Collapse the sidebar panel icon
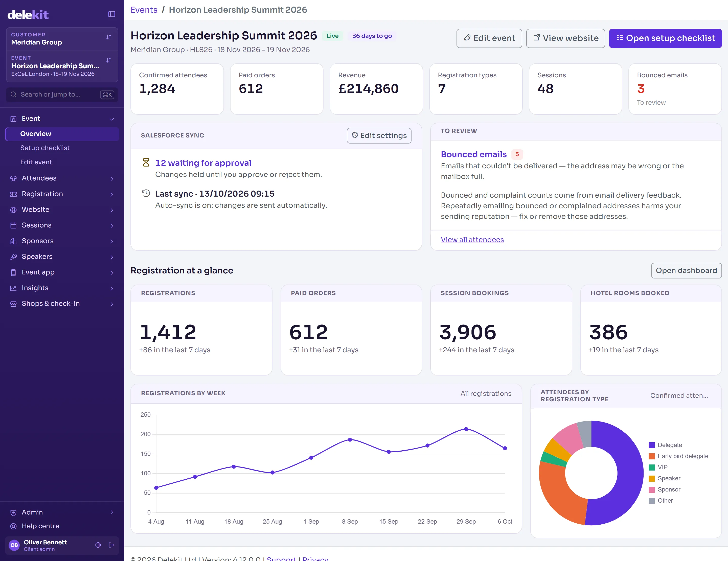Screen dimensions: 728x561 (x=112, y=14)
